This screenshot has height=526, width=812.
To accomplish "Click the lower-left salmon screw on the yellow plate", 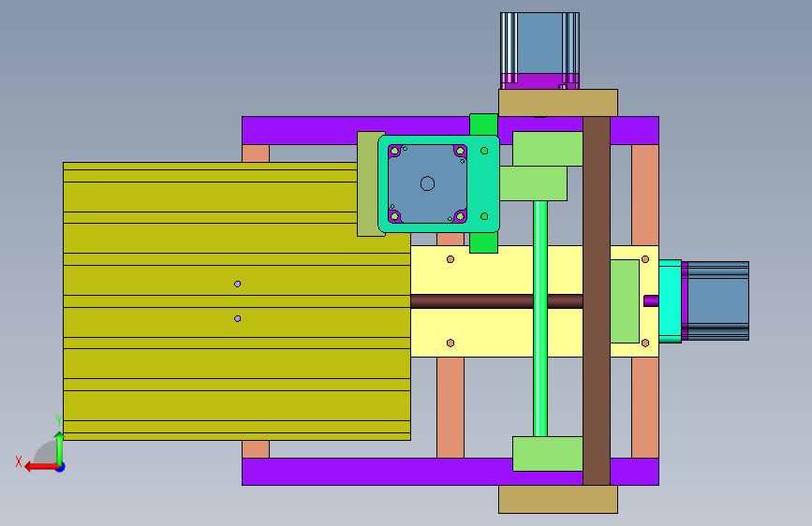I will 450,343.
